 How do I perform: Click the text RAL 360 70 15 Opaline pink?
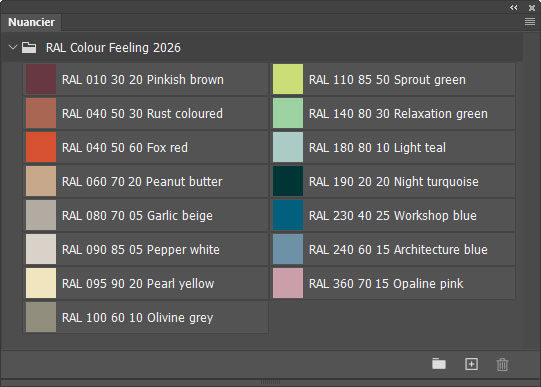[386, 284]
